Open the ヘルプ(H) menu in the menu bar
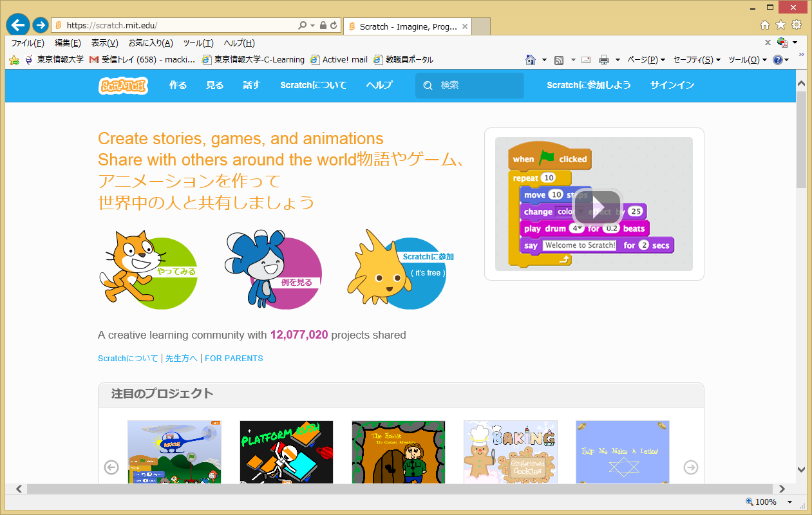 click(240, 43)
